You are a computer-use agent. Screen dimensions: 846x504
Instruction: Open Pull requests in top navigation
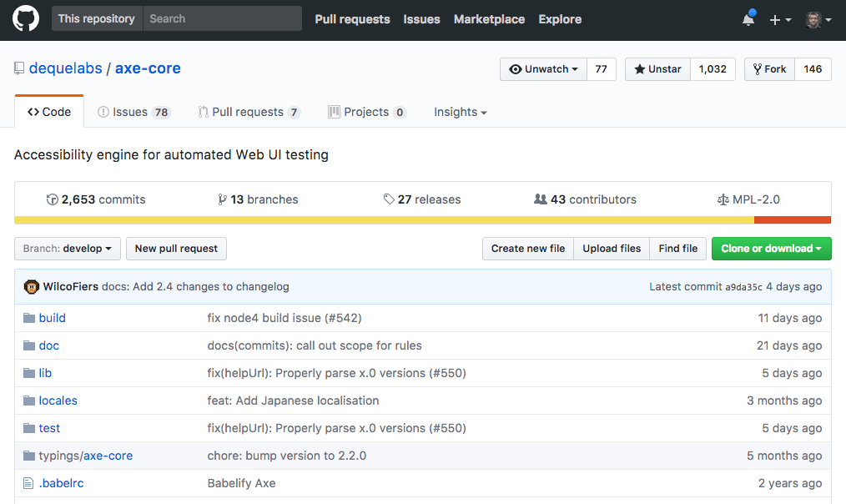pos(352,19)
